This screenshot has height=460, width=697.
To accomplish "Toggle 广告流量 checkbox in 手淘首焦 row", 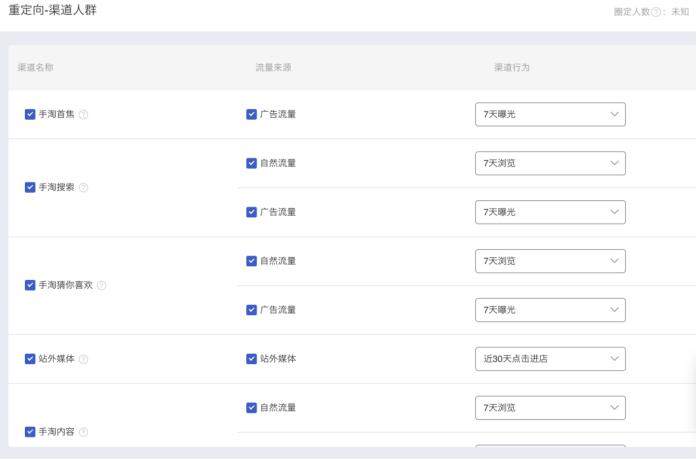I will pos(251,114).
